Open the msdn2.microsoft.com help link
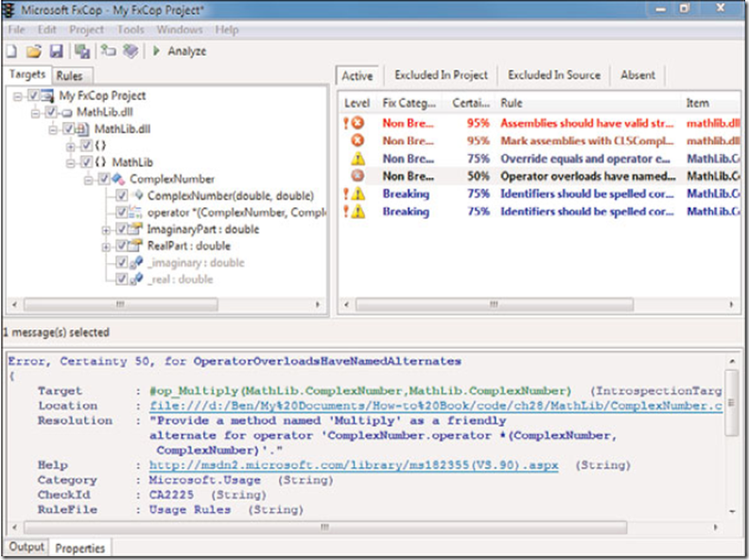The height and width of the screenshot is (560, 749). (354, 464)
